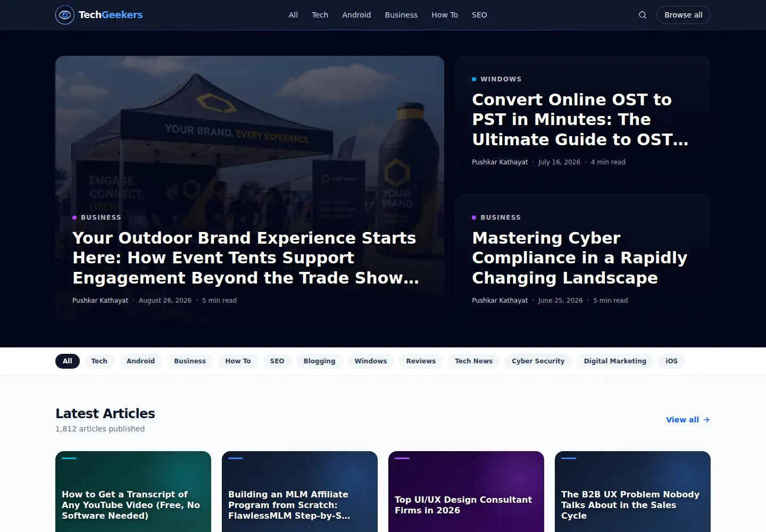The width and height of the screenshot is (766, 532).
Task: Click the August 26, 2026 date
Action: pos(165,301)
